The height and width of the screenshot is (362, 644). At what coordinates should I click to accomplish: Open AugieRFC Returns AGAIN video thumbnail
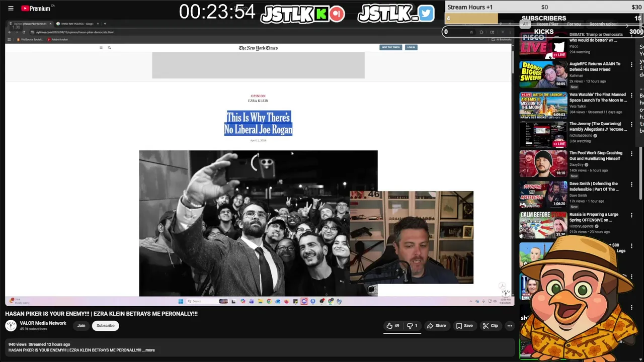click(x=543, y=74)
